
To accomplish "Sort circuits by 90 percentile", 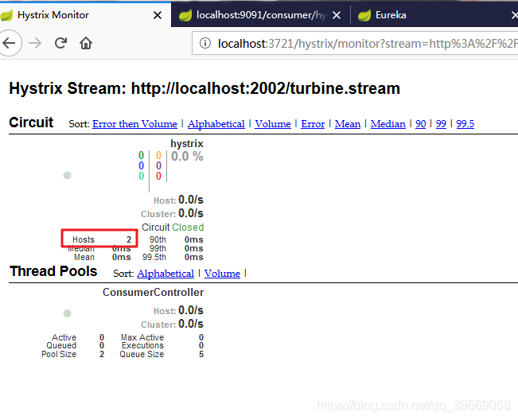I will [x=421, y=124].
